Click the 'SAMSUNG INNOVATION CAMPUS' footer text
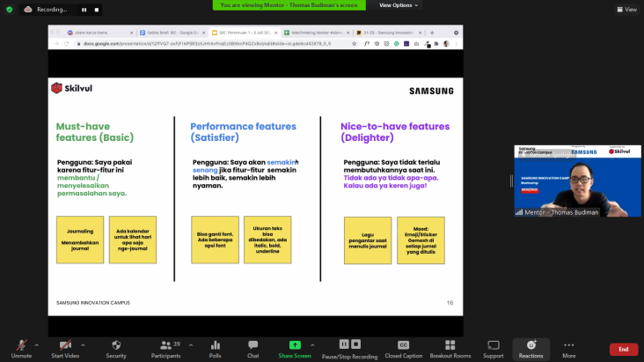The image size is (644, 362). coord(93,303)
